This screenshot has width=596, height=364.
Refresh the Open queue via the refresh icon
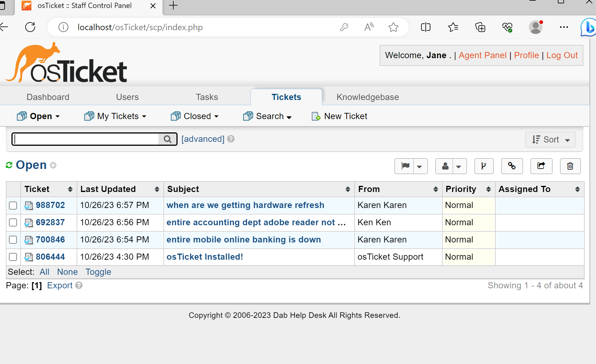click(x=9, y=165)
